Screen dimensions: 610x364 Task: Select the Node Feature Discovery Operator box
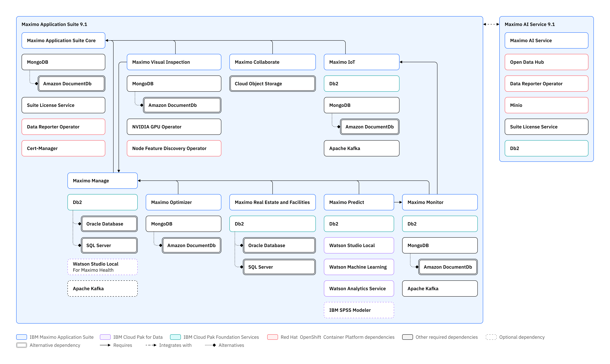(174, 148)
